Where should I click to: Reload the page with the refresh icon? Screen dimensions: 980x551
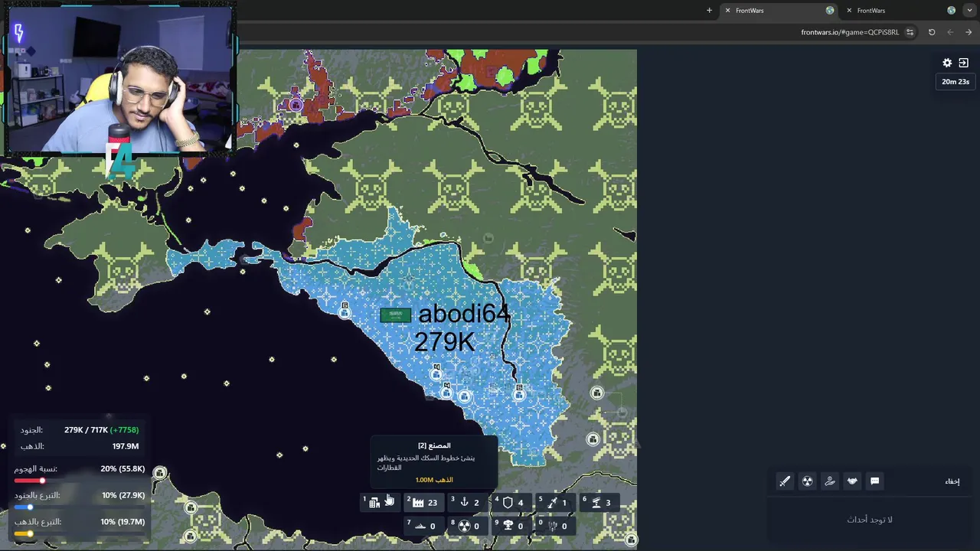pyautogui.click(x=932, y=32)
